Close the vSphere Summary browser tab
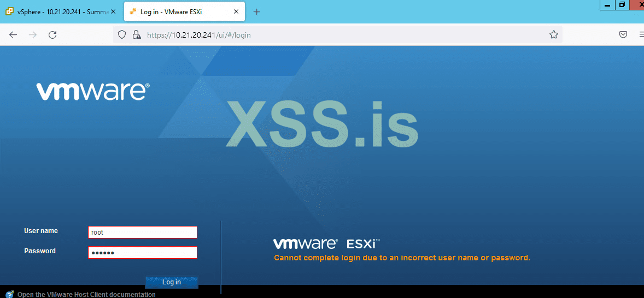The height and width of the screenshot is (298, 644). coord(114,12)
